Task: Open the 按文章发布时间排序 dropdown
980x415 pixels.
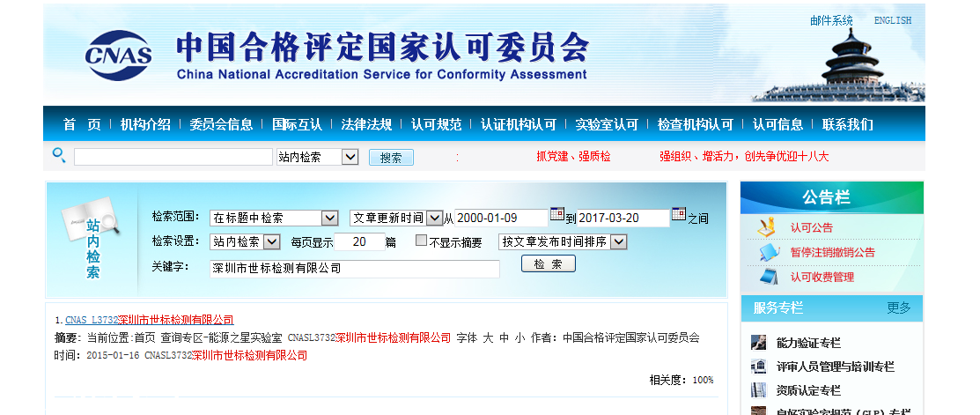Action: (x=563, y=241)
